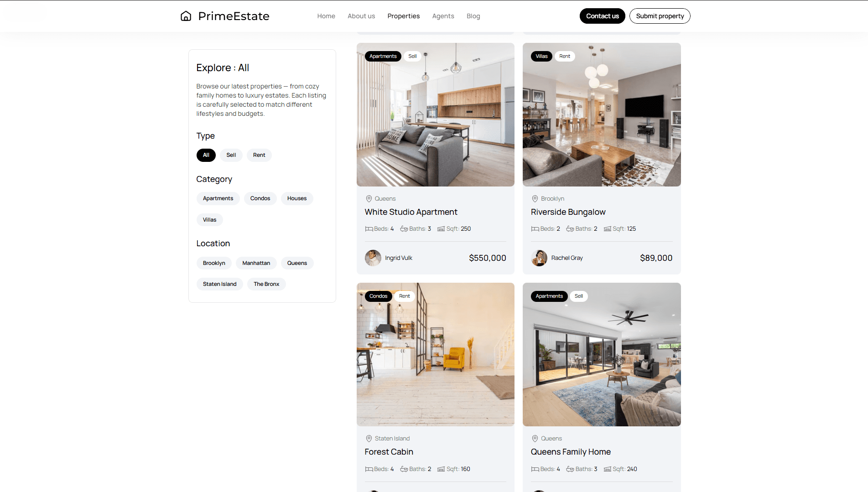Click the Submit property button

[x=660, y=16]
